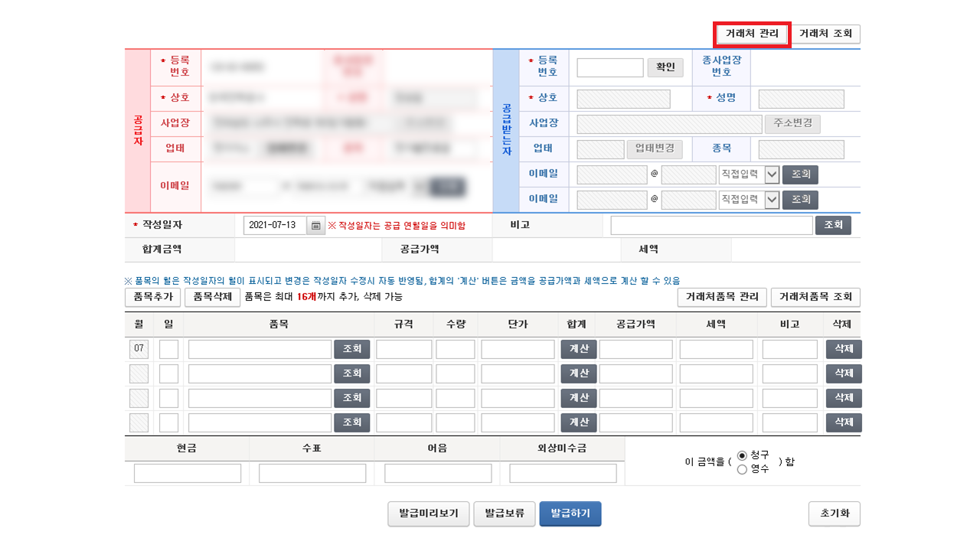Click 삭제 in first item row
This screenshot has width=980, height=551.
844,349
